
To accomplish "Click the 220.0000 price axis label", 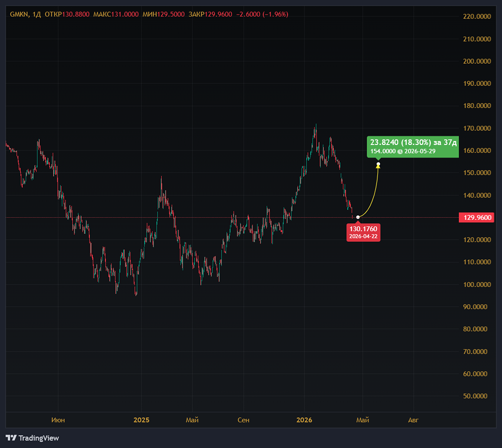I will (477, 17).
